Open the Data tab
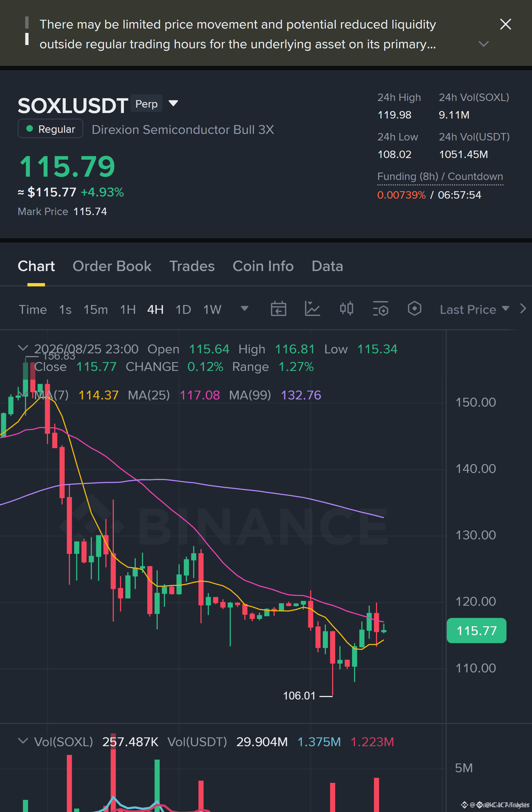 pyautogui.click(x=327, y=266)
